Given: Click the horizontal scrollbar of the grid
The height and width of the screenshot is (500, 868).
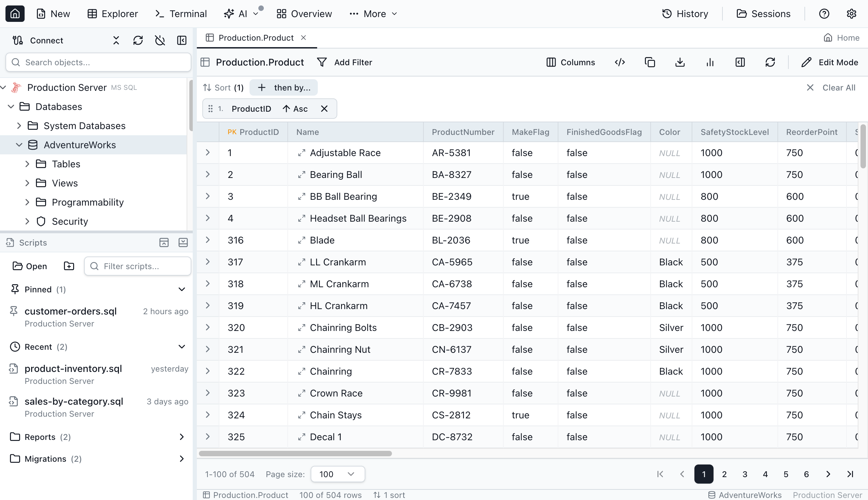Looking at the screenshot, I should 295,453.
